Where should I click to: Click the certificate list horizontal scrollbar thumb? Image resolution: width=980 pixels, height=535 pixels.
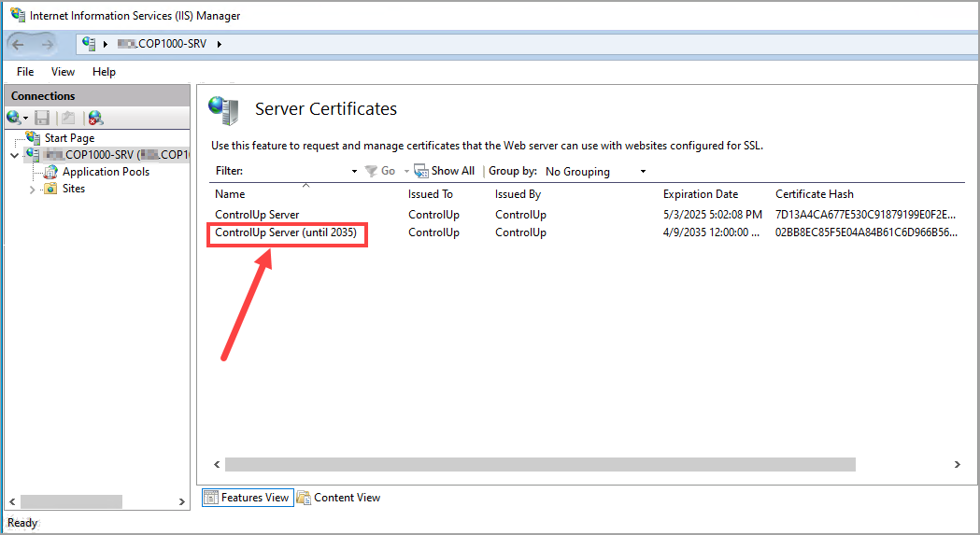[x=540, y=464]
